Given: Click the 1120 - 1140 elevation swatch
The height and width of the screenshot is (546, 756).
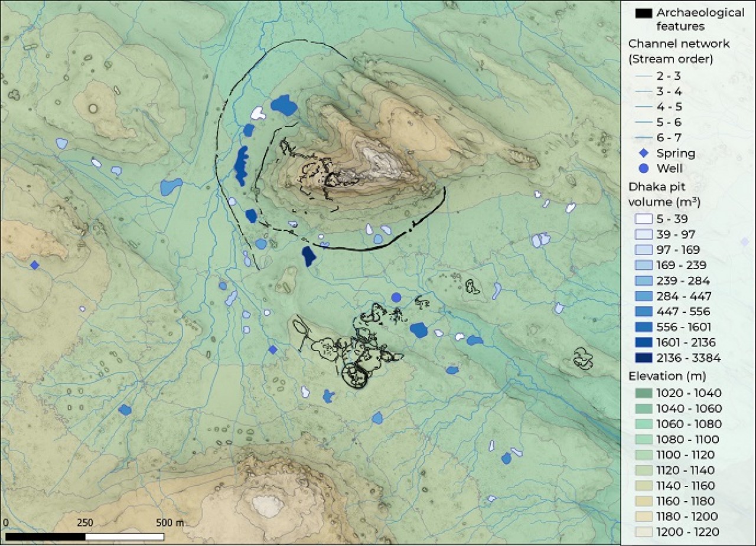Looking at the screenshot, I should (643, 470).
